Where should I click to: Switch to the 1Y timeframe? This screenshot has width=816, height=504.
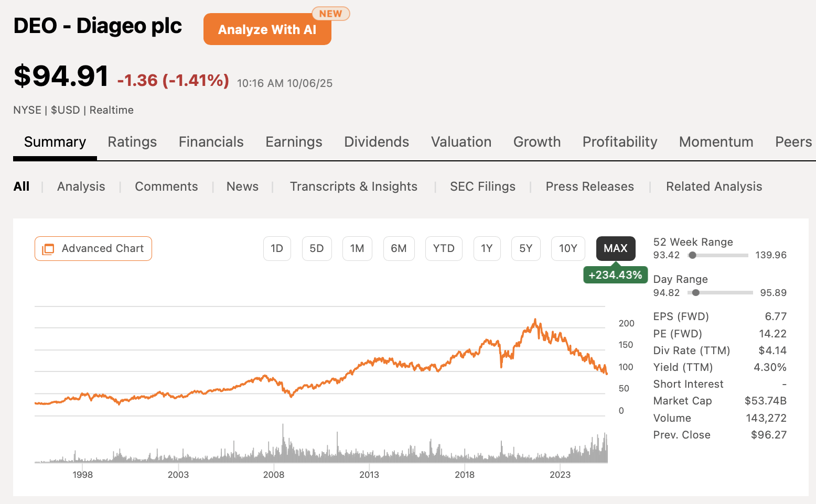coord(487,248)
